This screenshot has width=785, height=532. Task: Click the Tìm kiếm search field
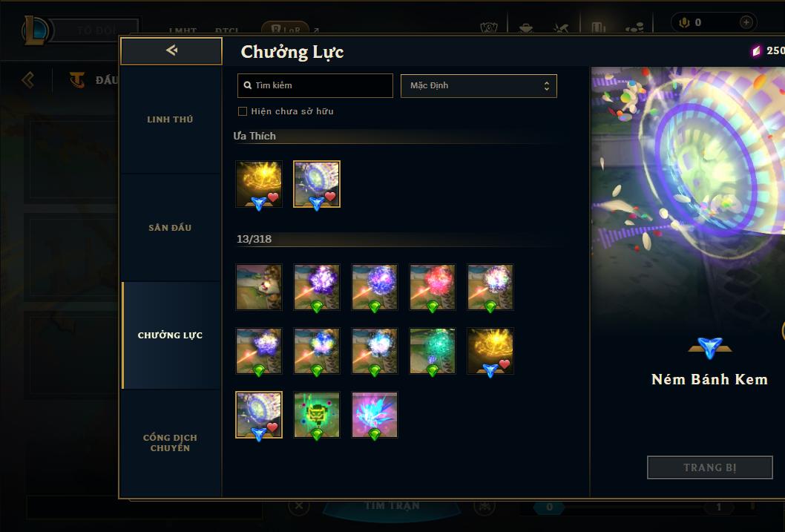tap(315, 85)
